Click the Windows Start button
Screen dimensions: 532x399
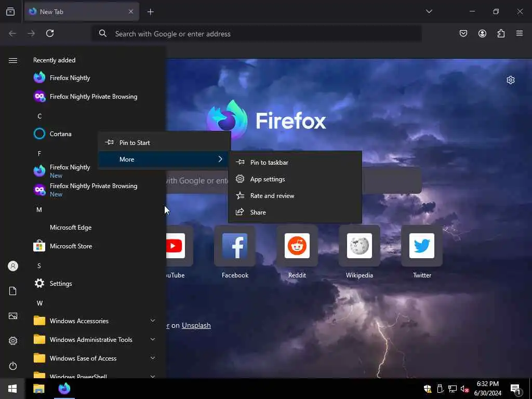(x=12, y=389)
